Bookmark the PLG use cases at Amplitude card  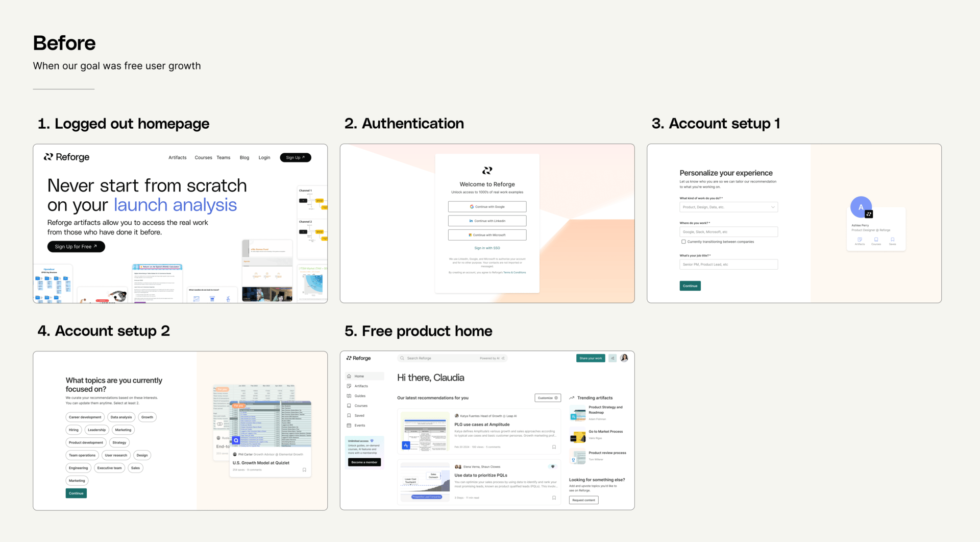(554, 447)
